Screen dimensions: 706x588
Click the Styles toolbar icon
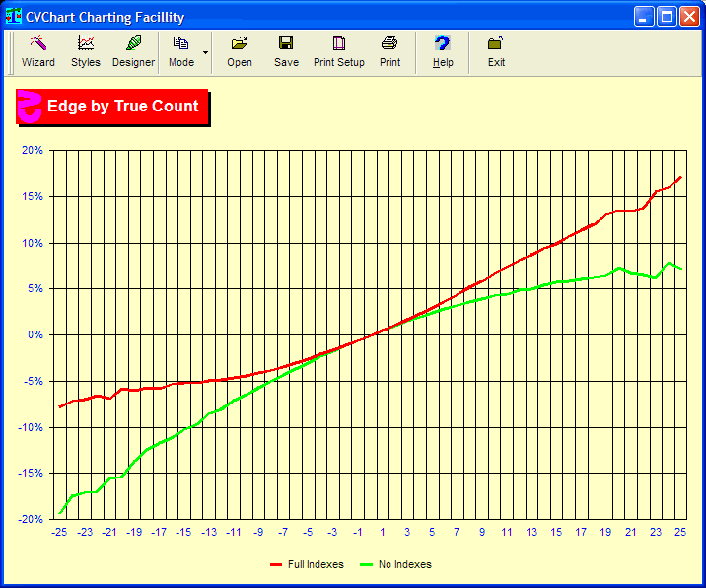(86, 51)
